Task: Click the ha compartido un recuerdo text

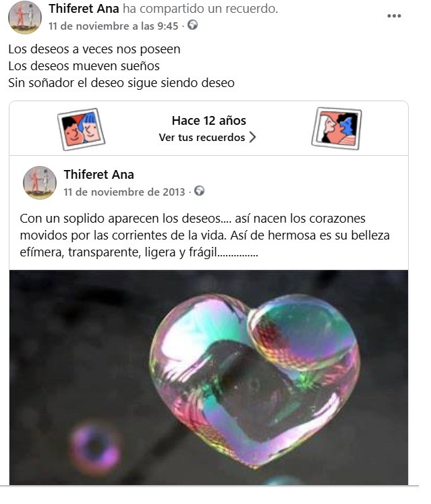Action: coord(200,9)
